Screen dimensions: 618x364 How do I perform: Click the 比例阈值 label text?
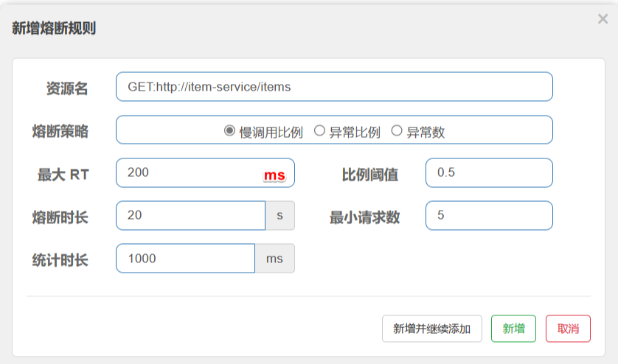(369, 175)
